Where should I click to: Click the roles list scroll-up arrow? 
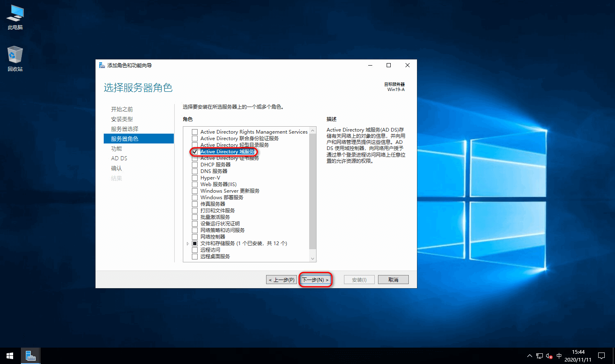coord(313,130)
